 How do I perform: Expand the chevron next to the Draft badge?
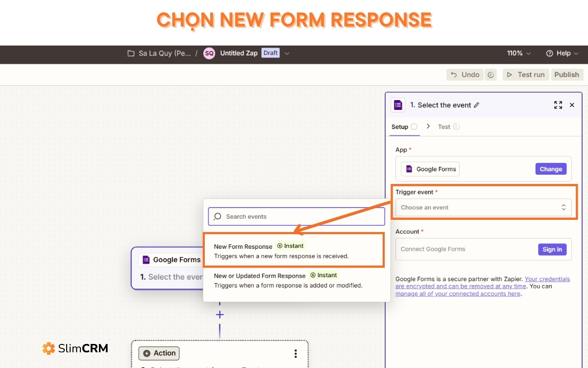[287, 53]
